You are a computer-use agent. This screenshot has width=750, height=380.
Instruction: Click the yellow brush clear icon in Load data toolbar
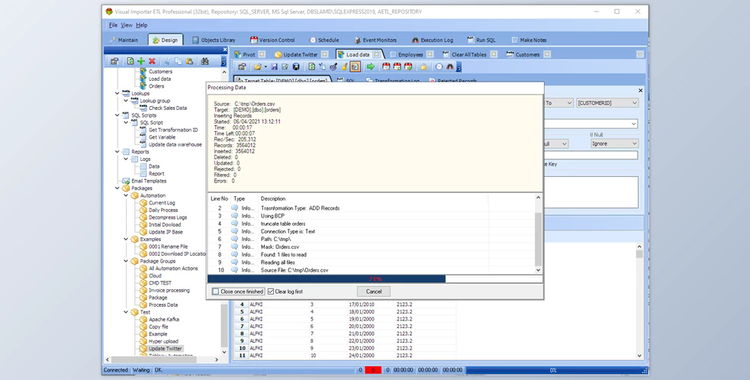click(344, 67)
